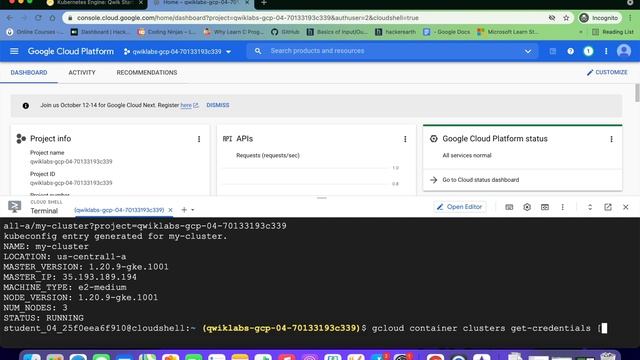
Task: Click the info icon in the banner
Action: coord(26,106)
